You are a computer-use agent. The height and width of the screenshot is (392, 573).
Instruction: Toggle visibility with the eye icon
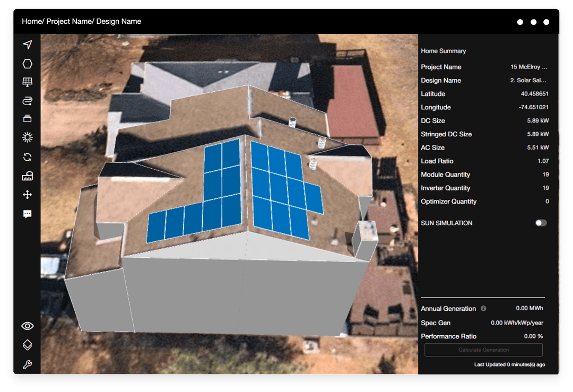point(28,326)
